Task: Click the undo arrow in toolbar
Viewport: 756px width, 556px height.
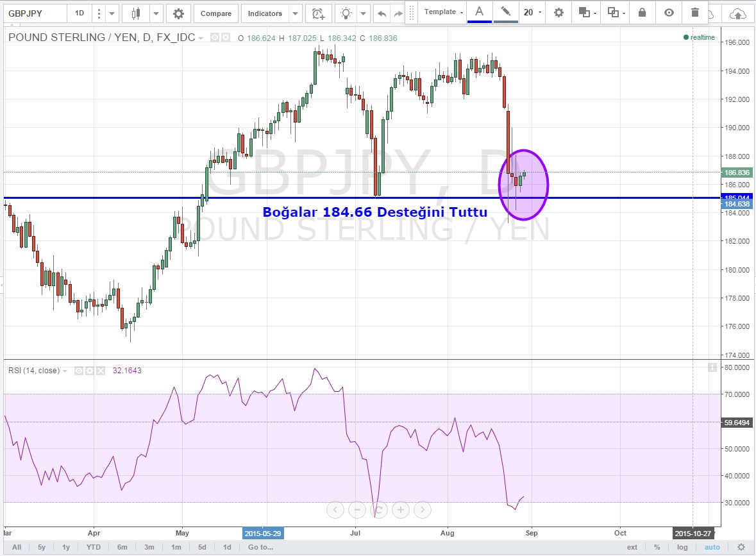Action: point(382,13)
